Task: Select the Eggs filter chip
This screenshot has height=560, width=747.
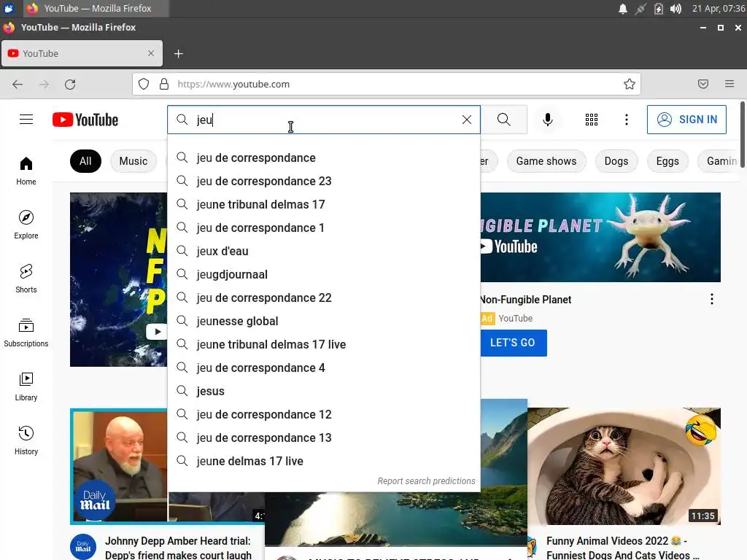Action: tap(667, 161)
